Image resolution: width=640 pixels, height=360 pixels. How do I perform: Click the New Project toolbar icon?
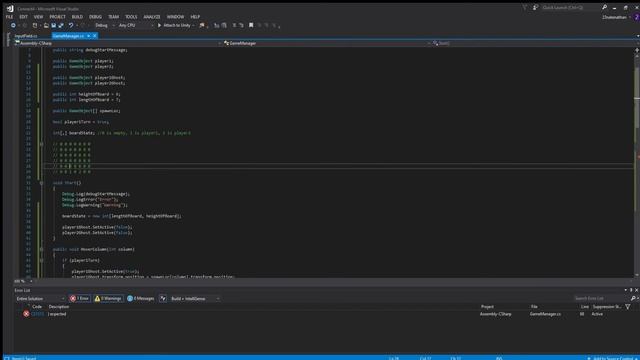click(35, 25)
